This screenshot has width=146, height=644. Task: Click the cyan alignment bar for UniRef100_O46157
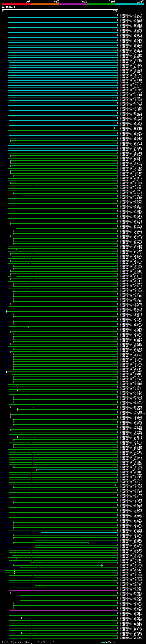pyautogui.click(x=79, y=533)
